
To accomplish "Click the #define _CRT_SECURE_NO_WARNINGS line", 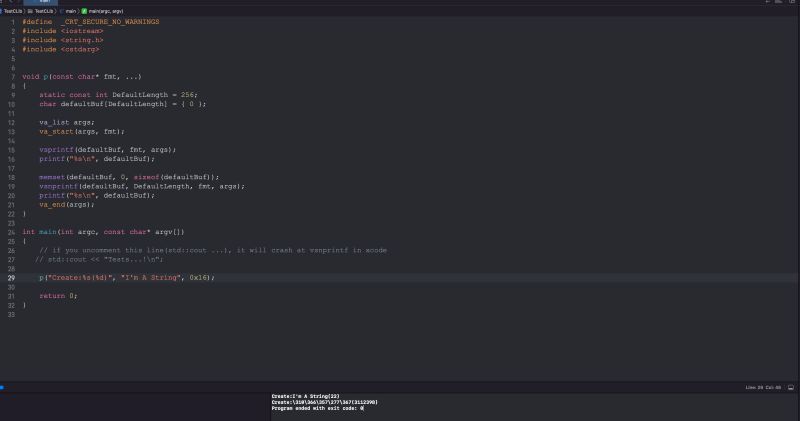I will tap(90, 22).
